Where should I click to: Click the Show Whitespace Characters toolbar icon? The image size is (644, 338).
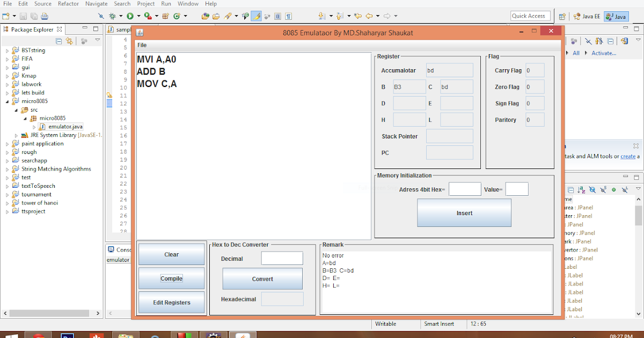pyautogui.click(x=288, y=16)
